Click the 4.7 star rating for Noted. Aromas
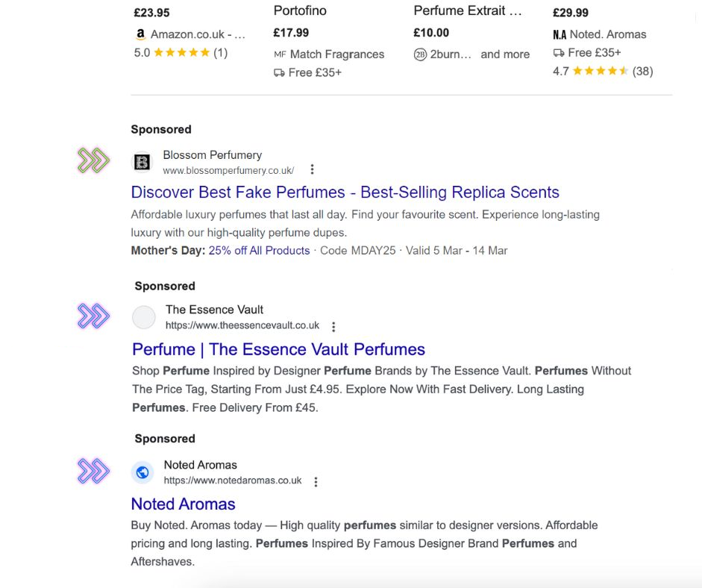This screenshot has height=588, width=702. 602,72
